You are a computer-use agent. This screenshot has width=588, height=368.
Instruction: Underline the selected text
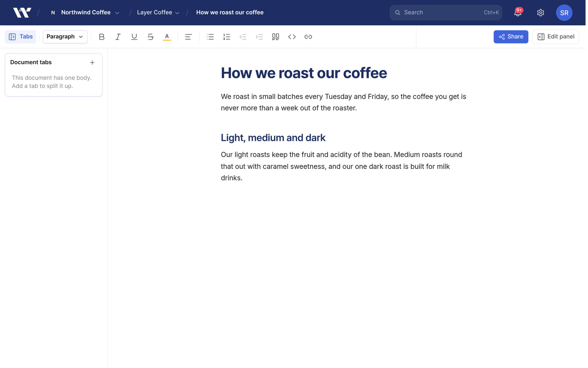pos(134,37)
